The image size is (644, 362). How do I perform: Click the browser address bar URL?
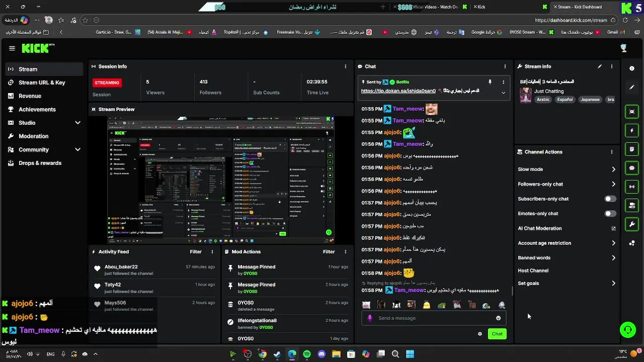(x=571, y=20)
